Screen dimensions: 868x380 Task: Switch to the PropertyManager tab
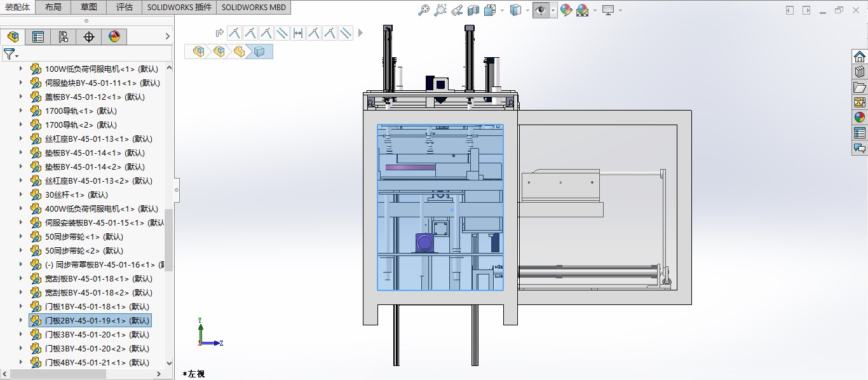click(x=38, y=37)
